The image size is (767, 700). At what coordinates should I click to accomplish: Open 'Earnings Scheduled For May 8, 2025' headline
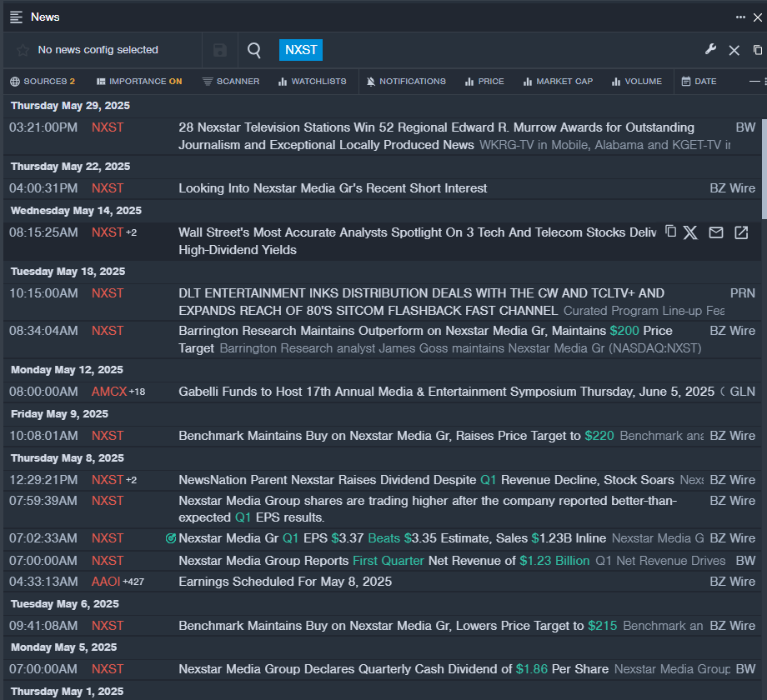point(285,581)
